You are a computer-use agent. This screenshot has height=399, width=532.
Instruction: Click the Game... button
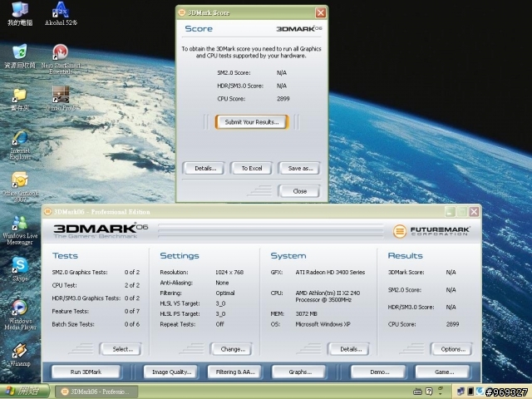(443, 372)
